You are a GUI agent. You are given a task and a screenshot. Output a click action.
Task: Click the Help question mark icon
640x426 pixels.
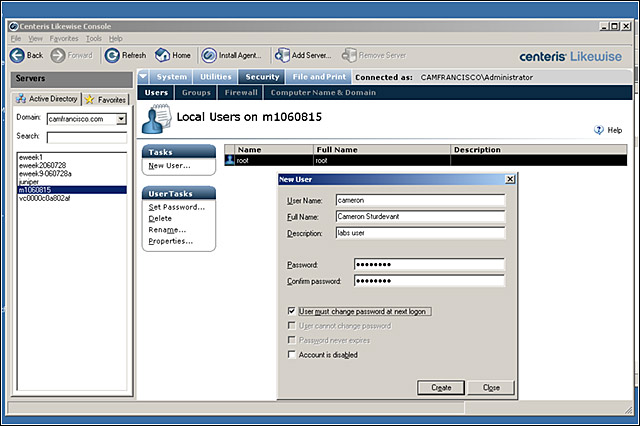point(598,130)
